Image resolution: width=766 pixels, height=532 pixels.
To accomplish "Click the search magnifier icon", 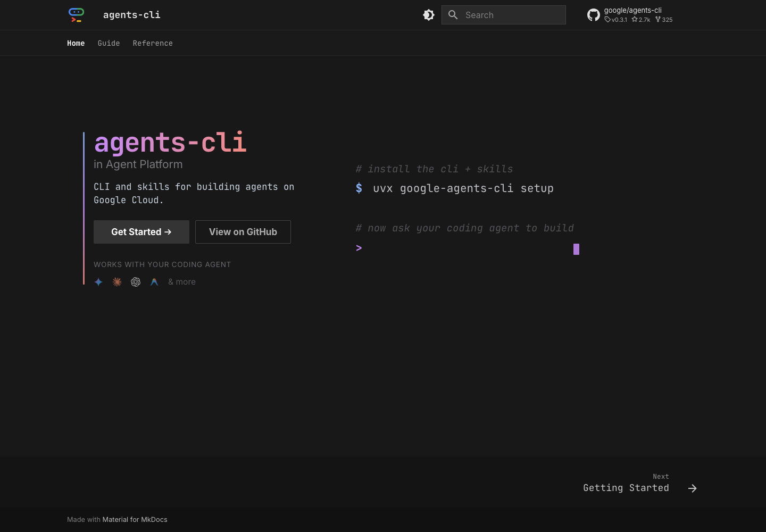I will (453, 15).
